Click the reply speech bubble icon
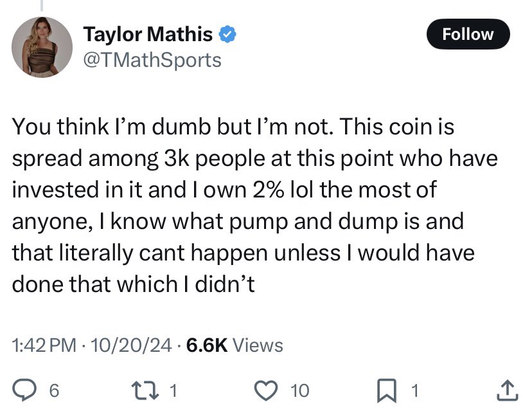This screenshot has height=420, width=532. click(x=26, y=390)
